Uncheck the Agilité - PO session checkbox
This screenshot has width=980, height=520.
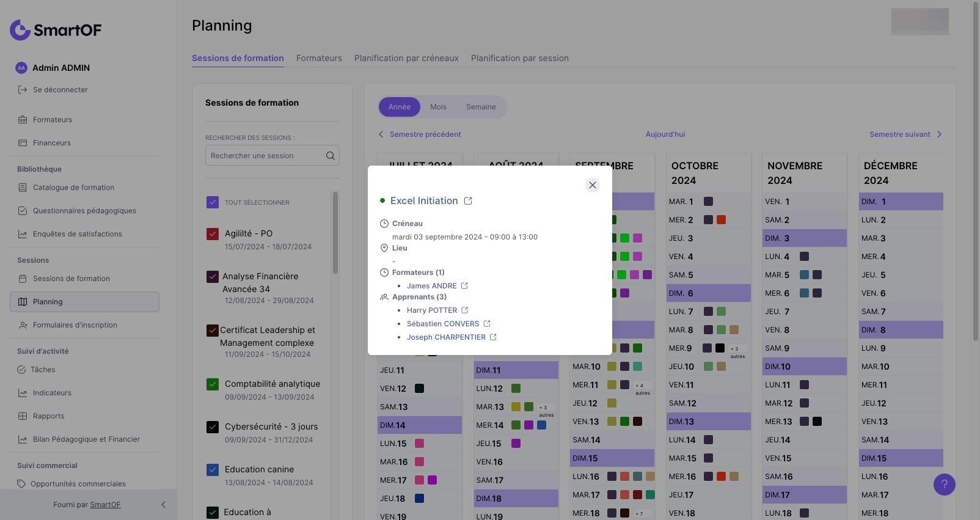coord(213,234)
